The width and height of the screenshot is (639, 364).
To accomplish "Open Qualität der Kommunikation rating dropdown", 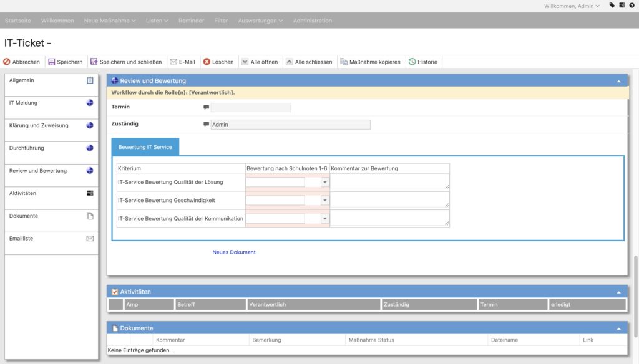I will pyautogui.click(x=324, y=219).
